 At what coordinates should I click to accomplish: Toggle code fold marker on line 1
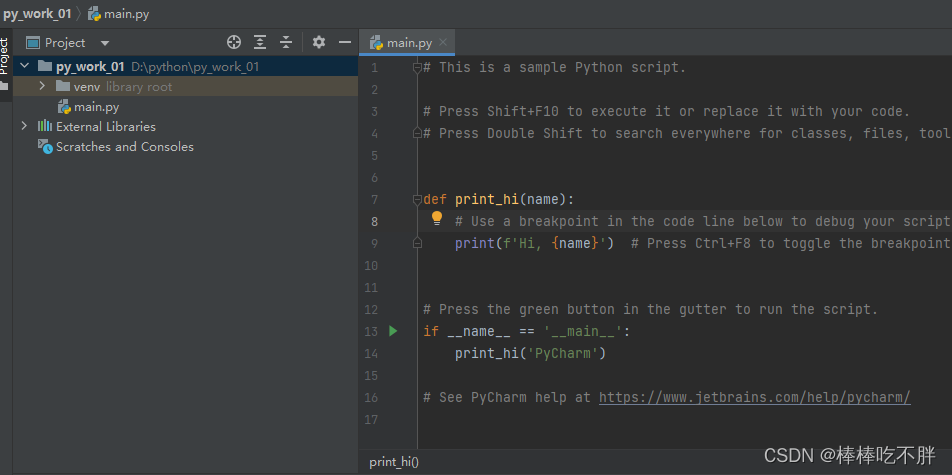coord(417,68)
